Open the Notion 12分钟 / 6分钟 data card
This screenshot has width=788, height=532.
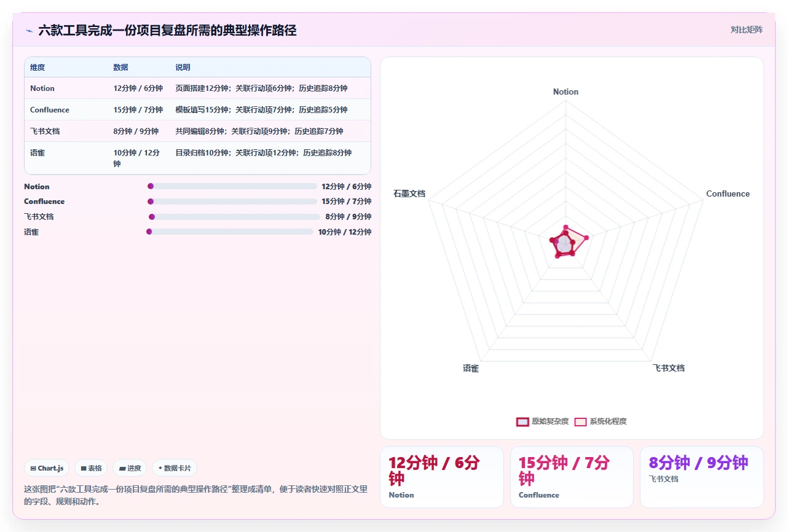click(441, 477)
